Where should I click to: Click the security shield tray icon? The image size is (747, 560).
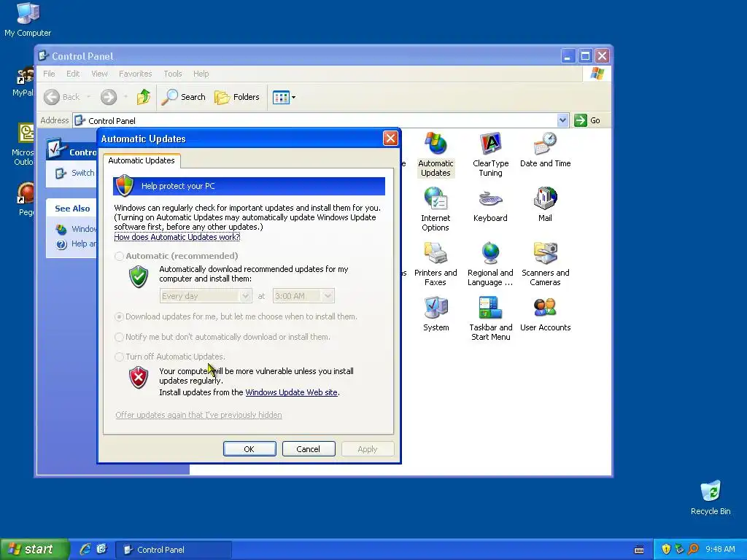click(x=666, y=549)
